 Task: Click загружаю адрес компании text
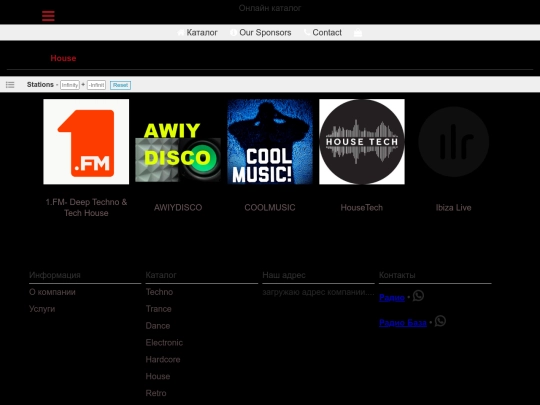(318, 292)
